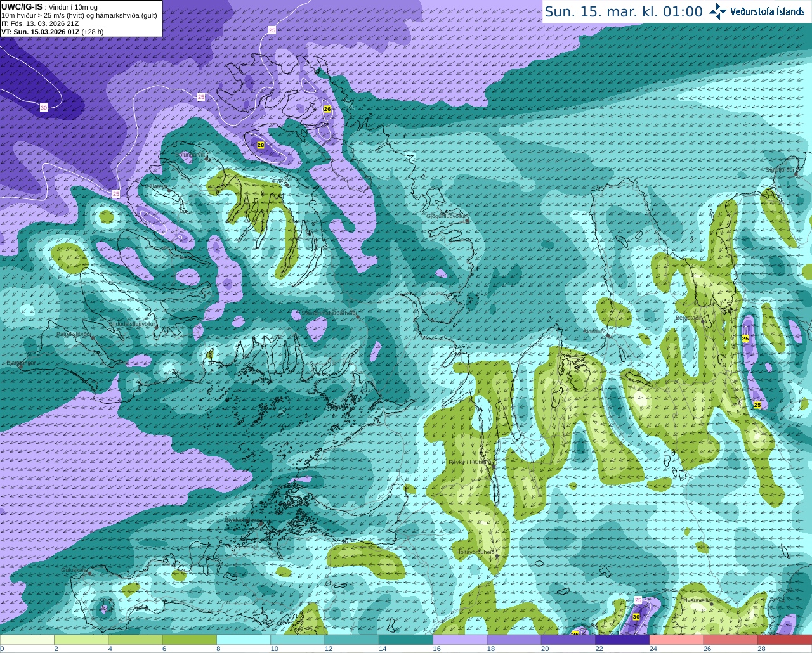Click the 12–14 m/s legend swatch
Image resolution: width=812 pixels, height=653 pixels.
[352, 640]
